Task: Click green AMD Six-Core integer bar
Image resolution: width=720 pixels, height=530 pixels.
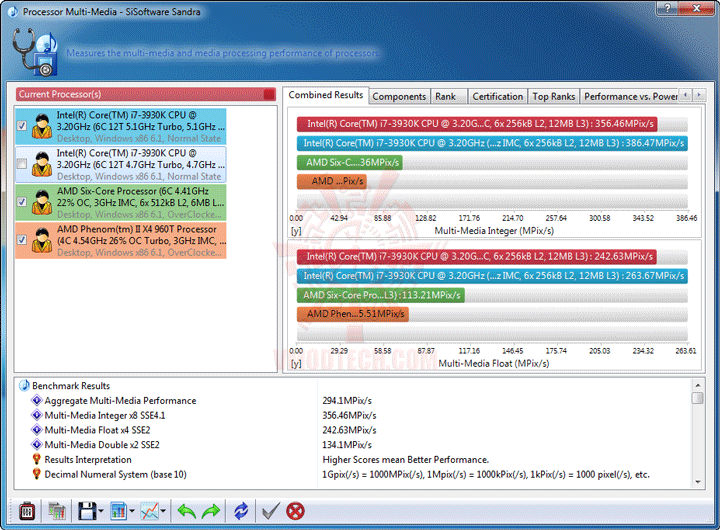Action: click(349, 162)
